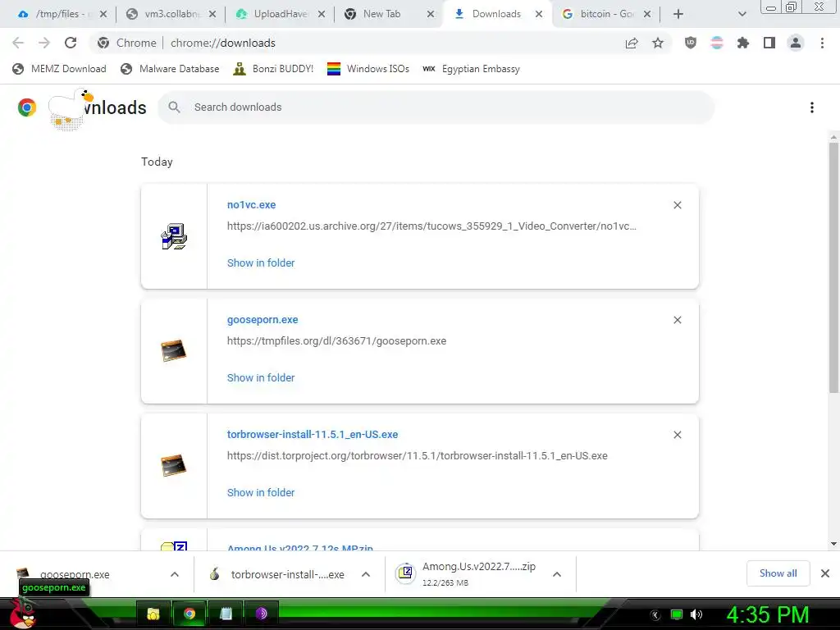Open MEMZ Download bookmark
Image resolution: width=840 pixels, height=630 pixels.
coord(59,69)
